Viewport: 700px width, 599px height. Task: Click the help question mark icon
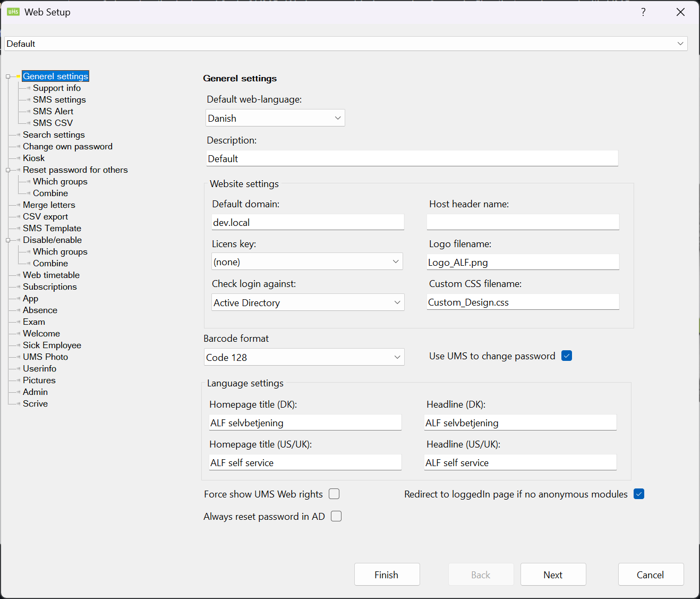pos(643,12)
